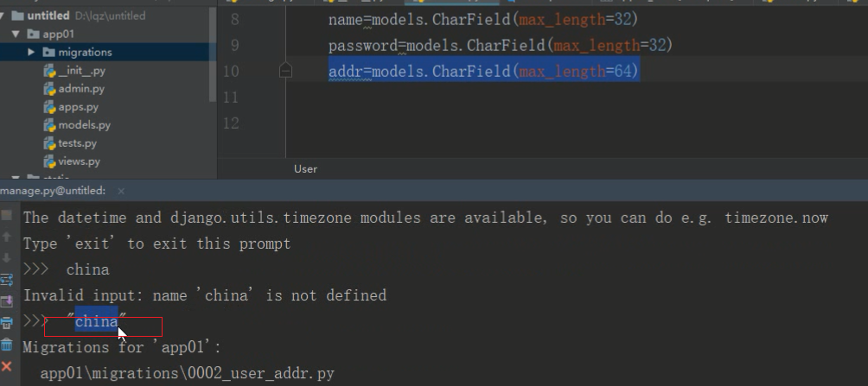Open models.py in project tree
868x386 pixels.
point(84,125)
